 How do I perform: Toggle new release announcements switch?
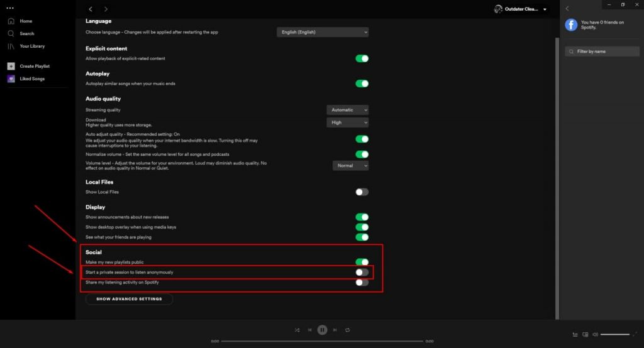pos(362,217)
